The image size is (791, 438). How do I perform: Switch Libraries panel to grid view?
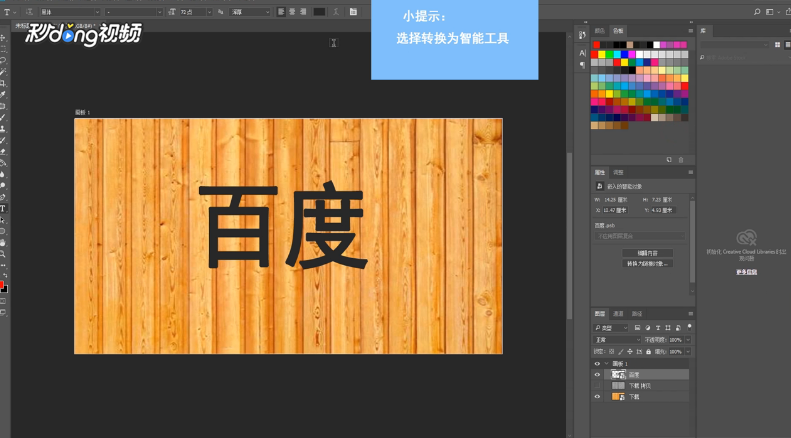[777, 45]
